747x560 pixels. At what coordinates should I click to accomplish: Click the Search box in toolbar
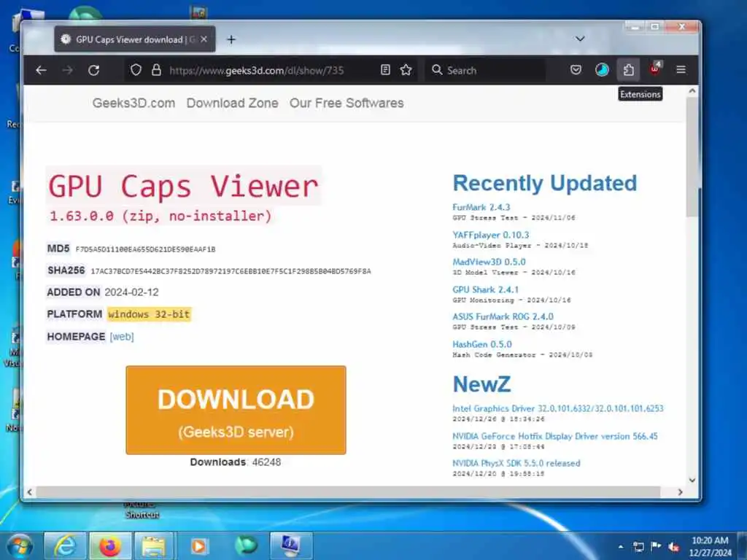[x=486, y=71]
